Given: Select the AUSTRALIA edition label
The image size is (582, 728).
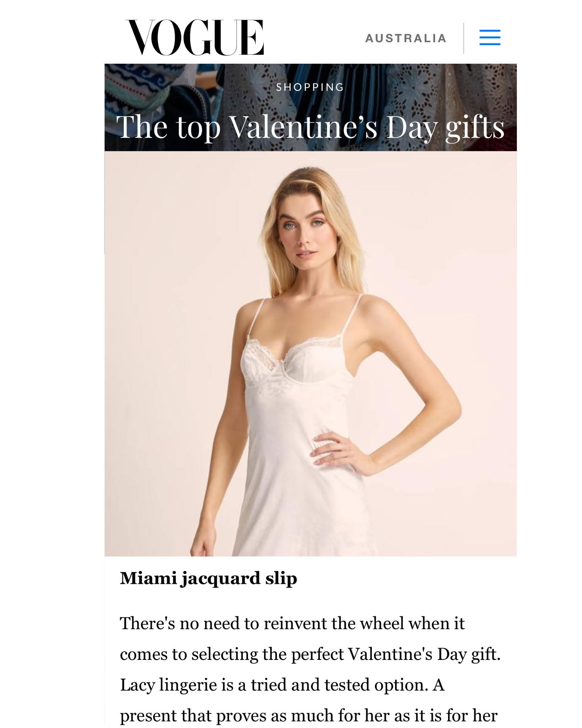Looking at the screenshot, I should [406, 38].
